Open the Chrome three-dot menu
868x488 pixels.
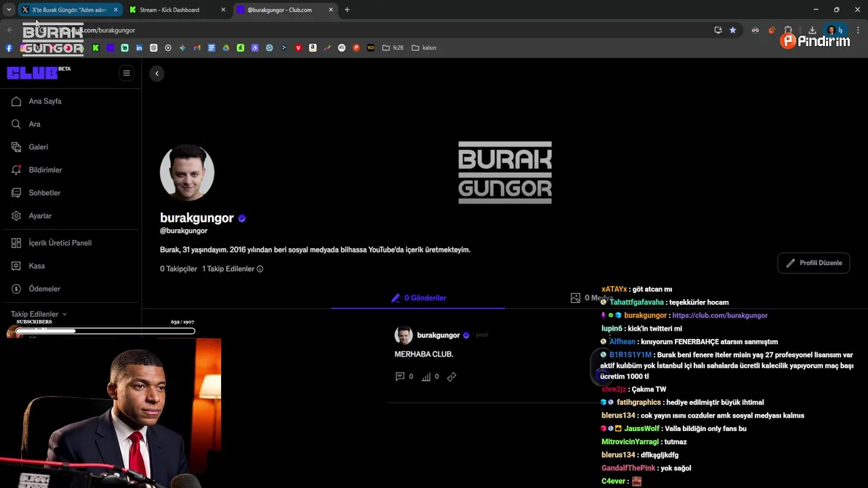pos(858,30)
